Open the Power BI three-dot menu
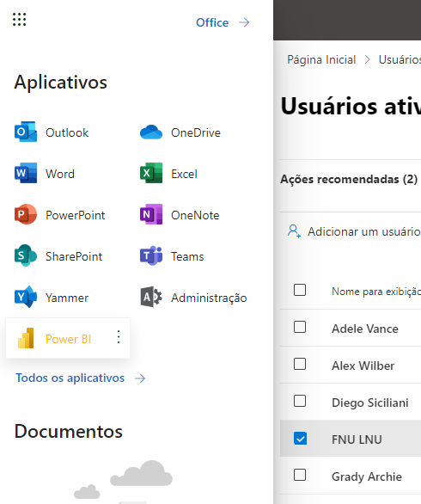This screenshot has width=421, height=504. click(x=119, y=337)
